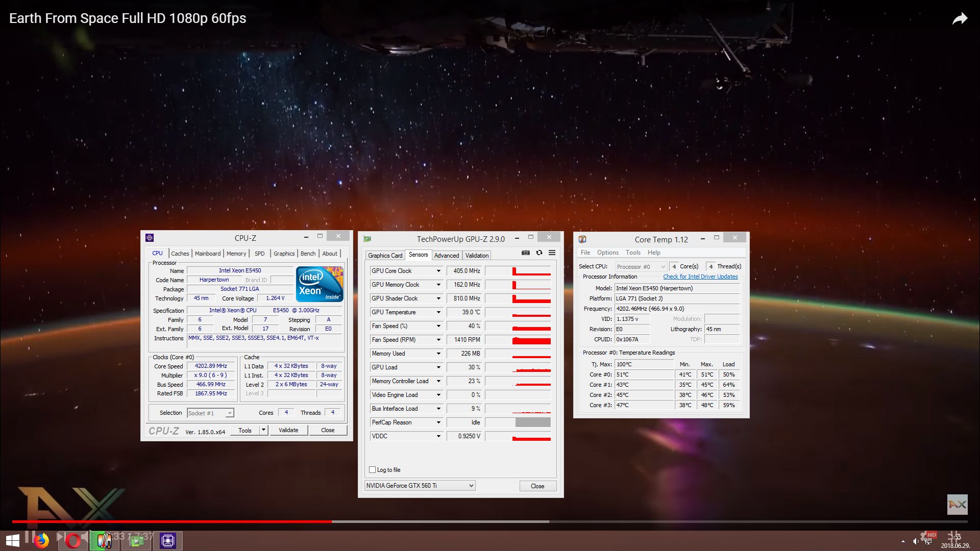This screenshot has width=980, height=551.
Task: Open the Windows Start button
Action: pos(12,540)
